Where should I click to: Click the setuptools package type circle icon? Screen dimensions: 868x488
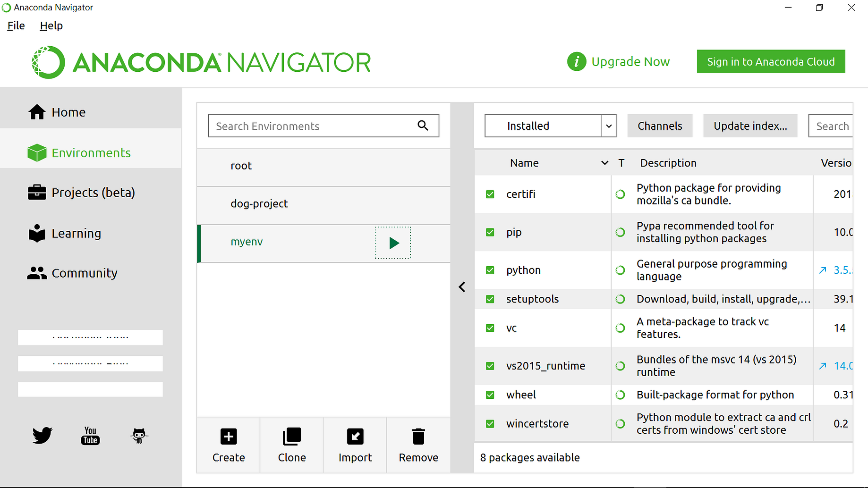[621, 299]
